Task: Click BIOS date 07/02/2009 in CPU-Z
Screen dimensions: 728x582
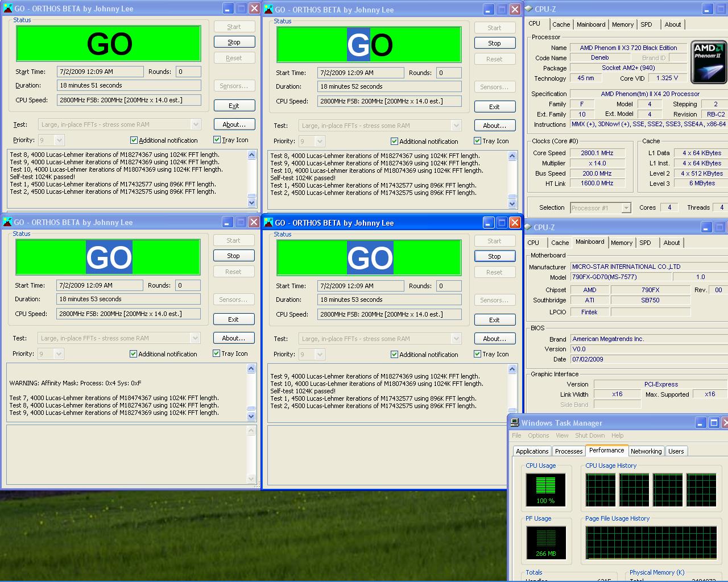Action: pos(588,359)
